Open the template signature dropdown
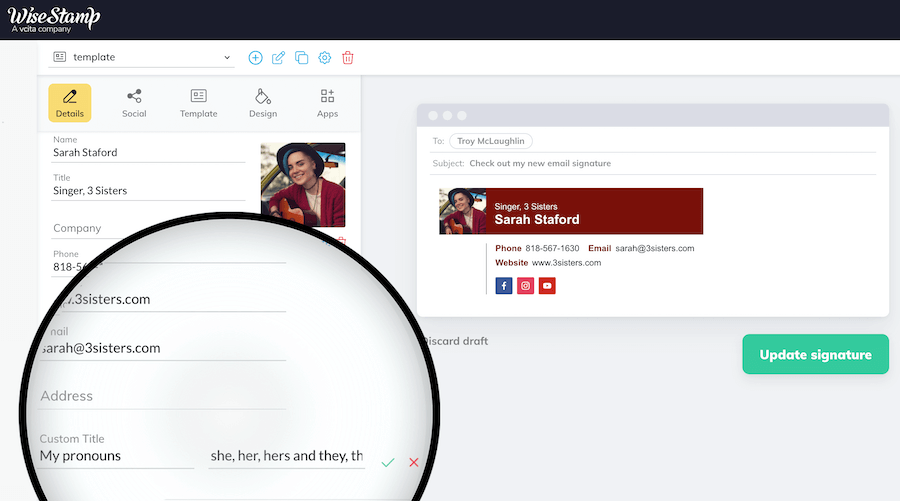900x501 pixels. 141,57
